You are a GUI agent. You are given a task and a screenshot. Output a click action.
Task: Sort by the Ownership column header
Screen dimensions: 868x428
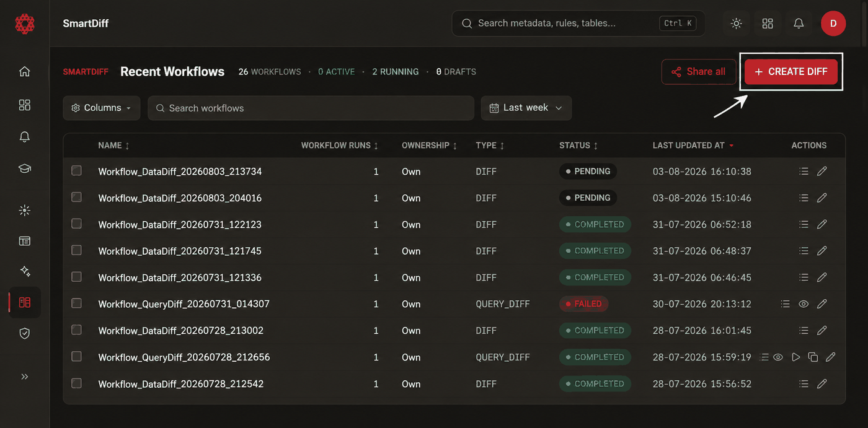coord(429,146)
